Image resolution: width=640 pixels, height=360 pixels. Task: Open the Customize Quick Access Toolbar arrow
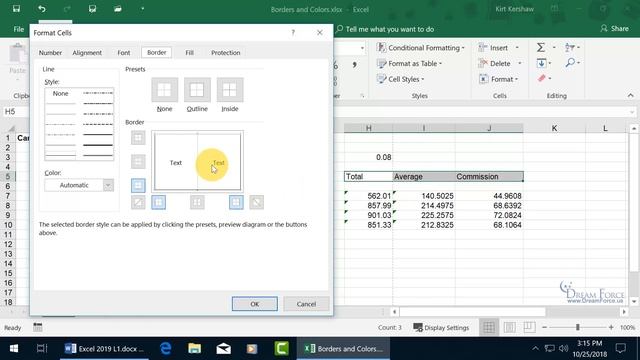(142, 9)
